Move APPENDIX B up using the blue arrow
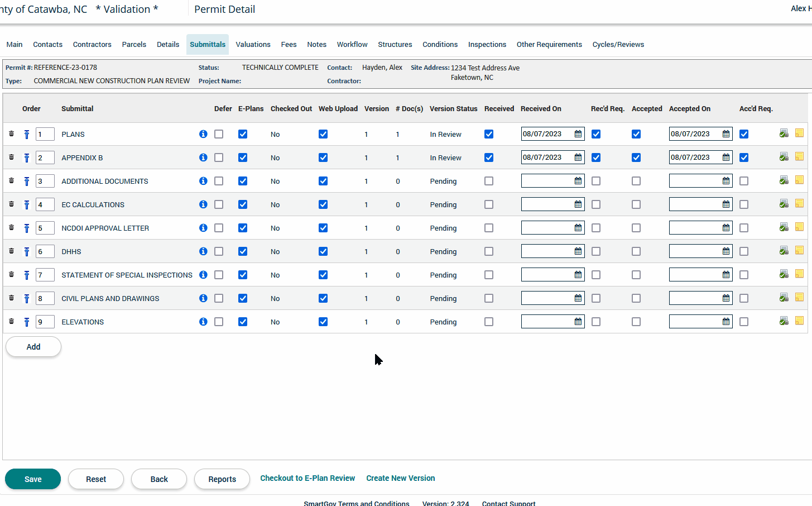Viewport: 812px width, 506px height. [x=26, y=158]
